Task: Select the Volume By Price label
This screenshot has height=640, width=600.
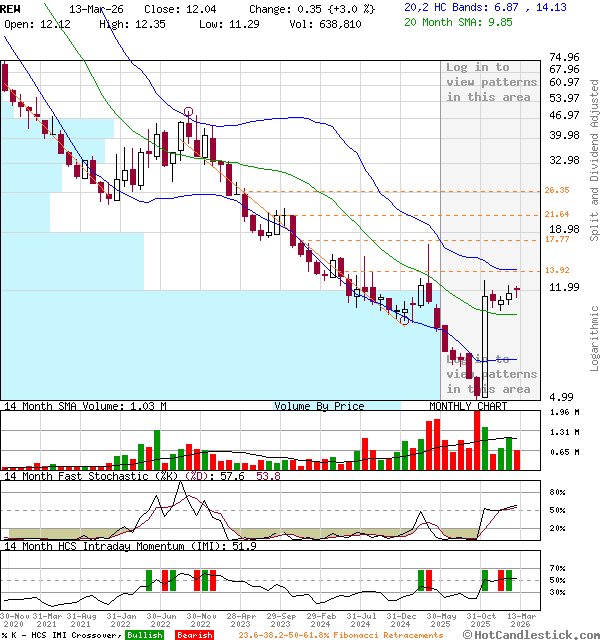Action: coord(319,406)
